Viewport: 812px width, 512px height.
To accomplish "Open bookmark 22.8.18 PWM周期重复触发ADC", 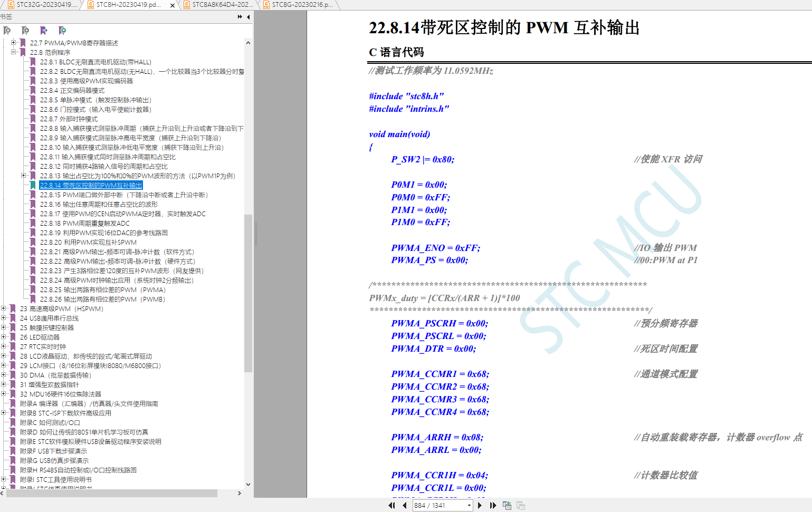I will click(x=85, y=223).
